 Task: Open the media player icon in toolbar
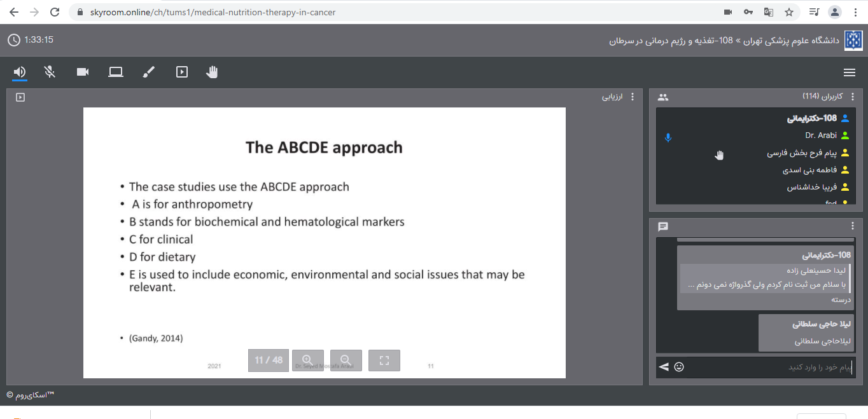[x=182, y=72]
